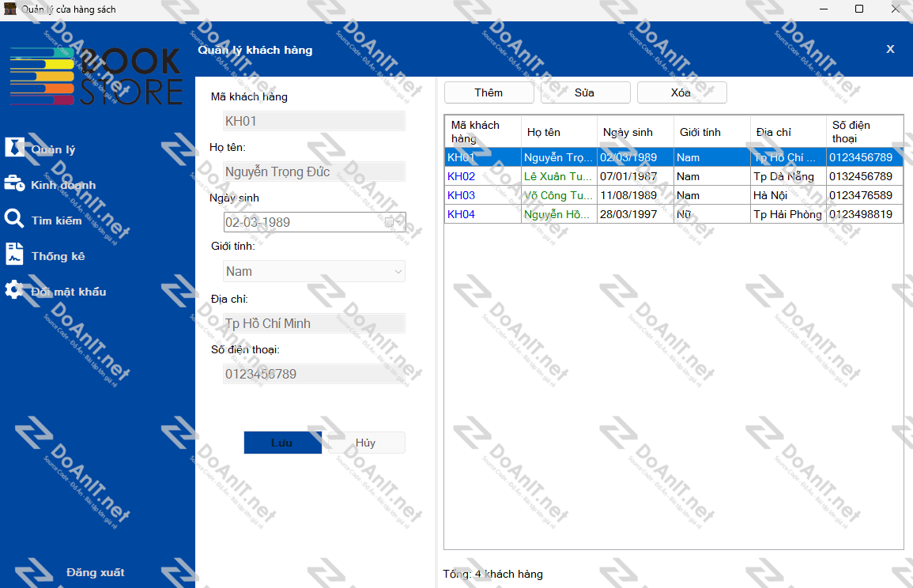Open the Kinh doanh menu

[63, 185]
